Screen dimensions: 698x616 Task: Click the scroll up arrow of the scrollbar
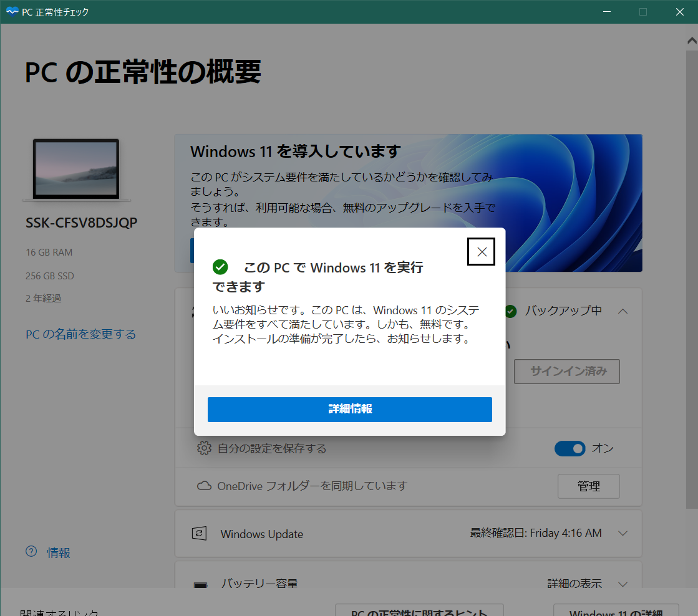692,41
